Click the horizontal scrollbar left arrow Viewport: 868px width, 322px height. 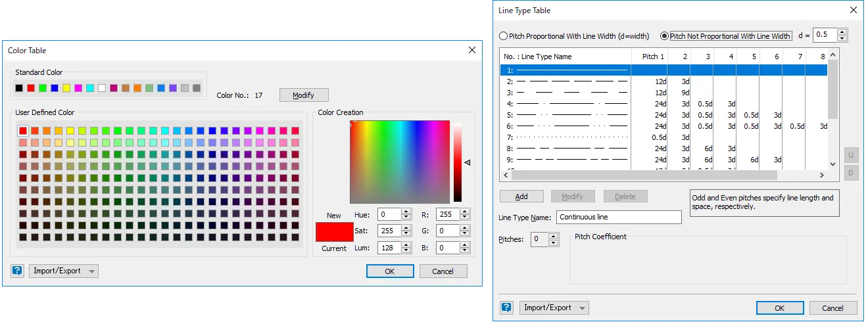(x=506, y=175)
